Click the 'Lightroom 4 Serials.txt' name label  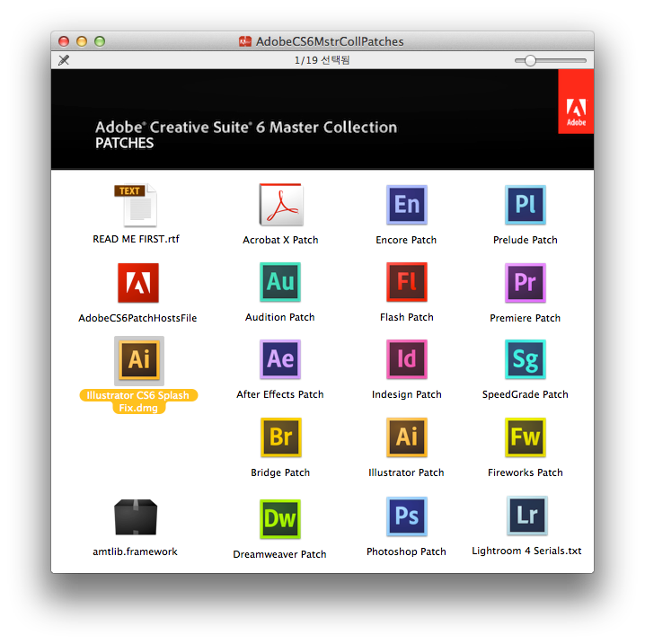point(526,551)
